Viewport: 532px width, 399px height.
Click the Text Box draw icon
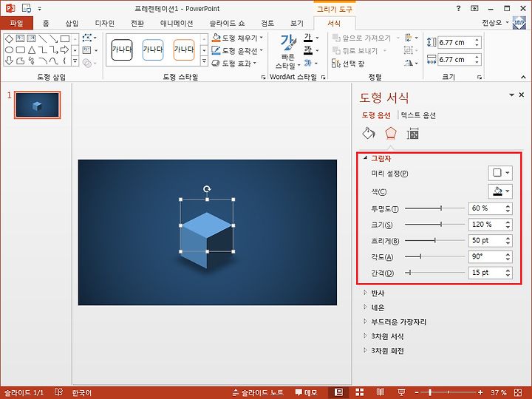87,50
